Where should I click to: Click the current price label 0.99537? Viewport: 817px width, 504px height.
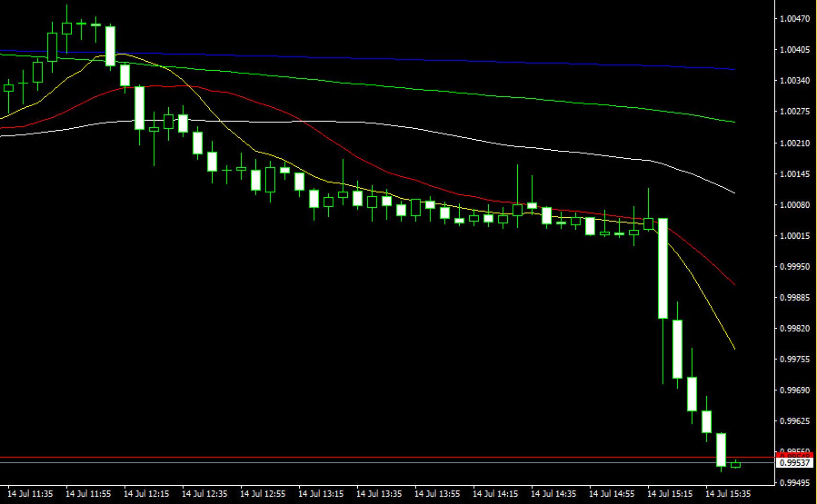[794, 463]
